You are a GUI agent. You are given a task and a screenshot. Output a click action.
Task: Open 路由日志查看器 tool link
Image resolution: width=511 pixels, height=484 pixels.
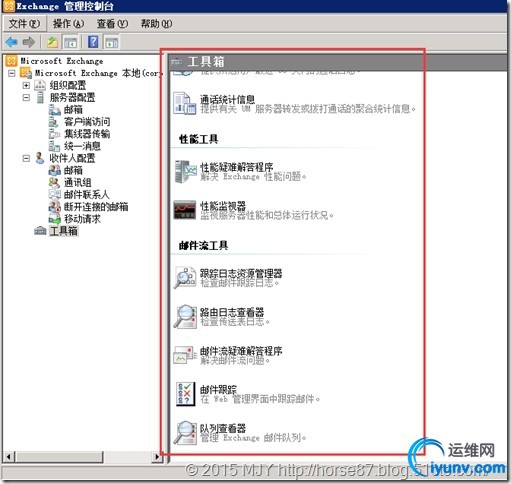coord(232,312)
